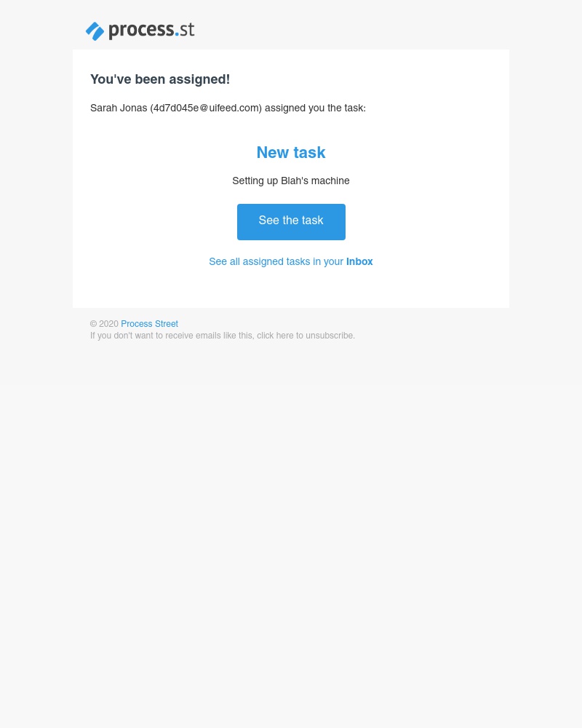Click the word "unsubscribe" in footer

coord(329,335)
